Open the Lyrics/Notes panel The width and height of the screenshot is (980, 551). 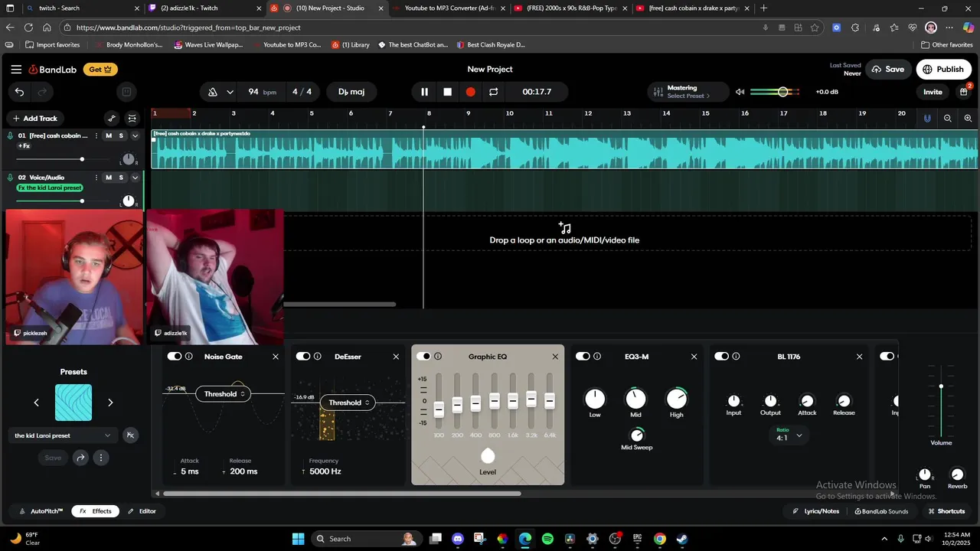(815, 511)
